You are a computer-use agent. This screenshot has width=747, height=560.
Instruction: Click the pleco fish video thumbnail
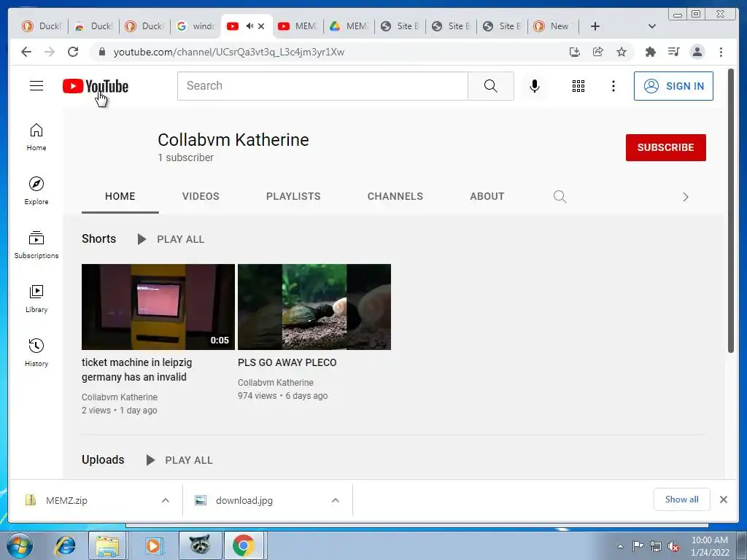tap(314, 307)
